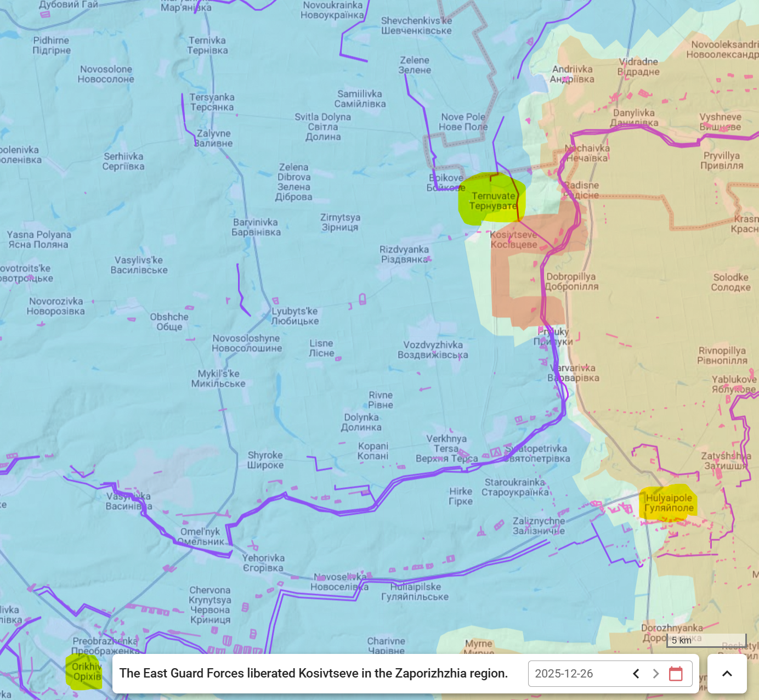Click the Kopani village label
Viewport: 759px width, 700px height.
point(373,451)
